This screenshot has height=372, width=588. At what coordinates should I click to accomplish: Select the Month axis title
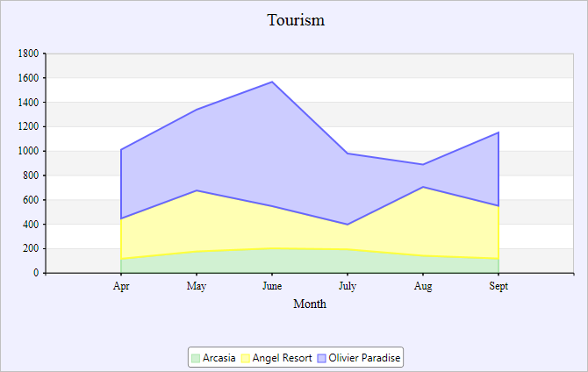click(x=310, y=304)
